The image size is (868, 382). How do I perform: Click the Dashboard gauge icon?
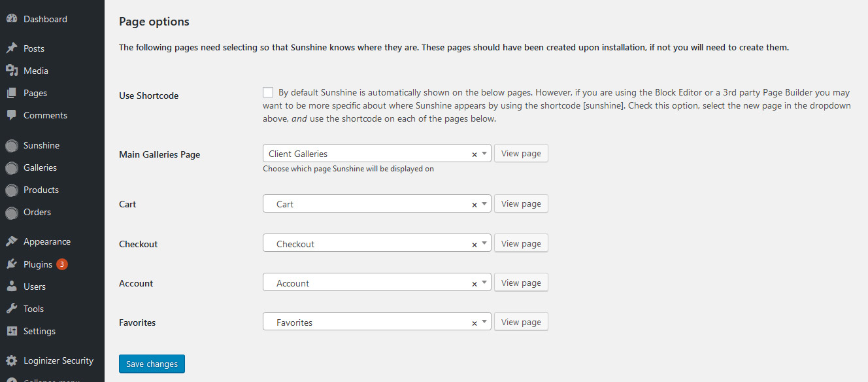[x=11, y=19]
